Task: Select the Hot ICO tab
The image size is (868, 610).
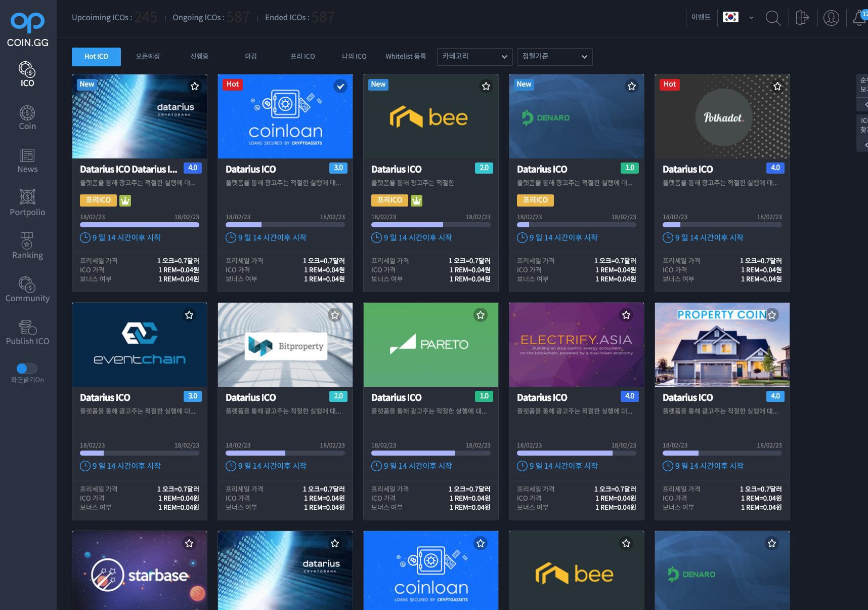Action: pos(96,57)
